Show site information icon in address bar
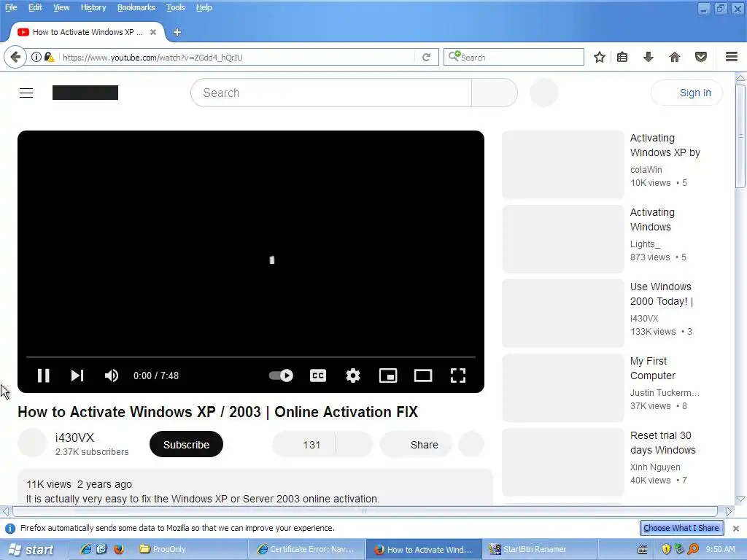This screenshot has width=747, height=560. click(x=36, y=57)
